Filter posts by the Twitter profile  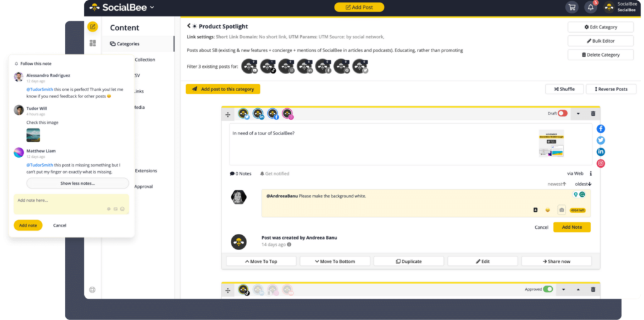(x=360, y=66)
